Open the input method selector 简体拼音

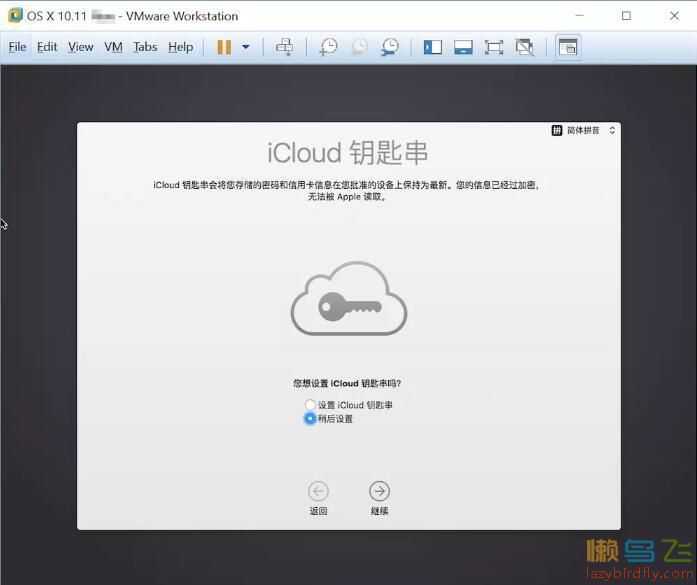tap(583, 130)
